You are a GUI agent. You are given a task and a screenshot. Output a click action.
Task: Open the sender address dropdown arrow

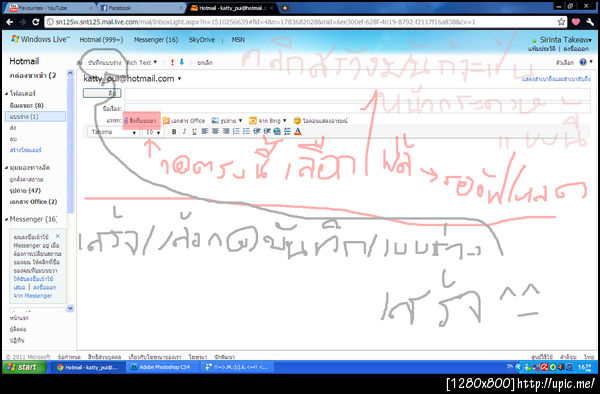[x=179, y=79]
